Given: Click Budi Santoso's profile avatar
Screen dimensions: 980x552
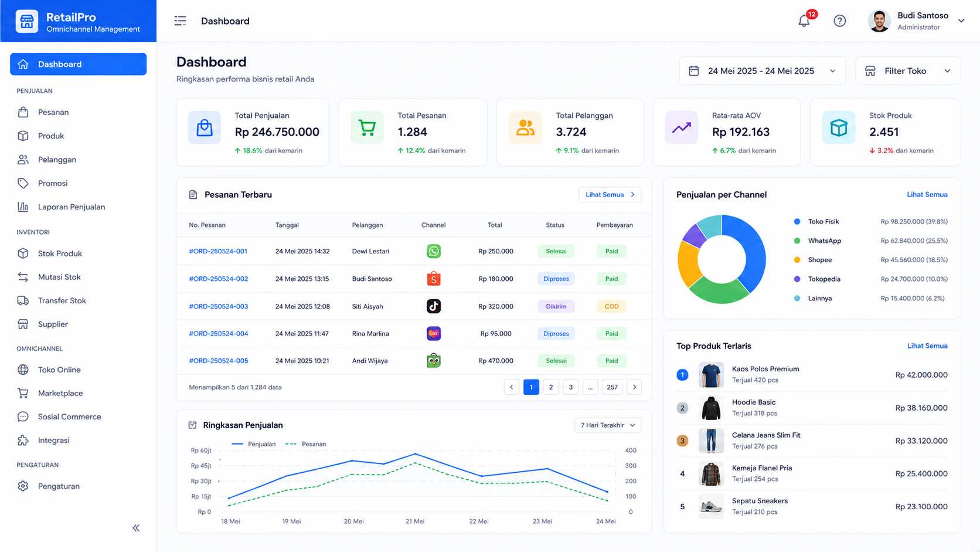Looking at the screenshot, I should pos(879,21).
